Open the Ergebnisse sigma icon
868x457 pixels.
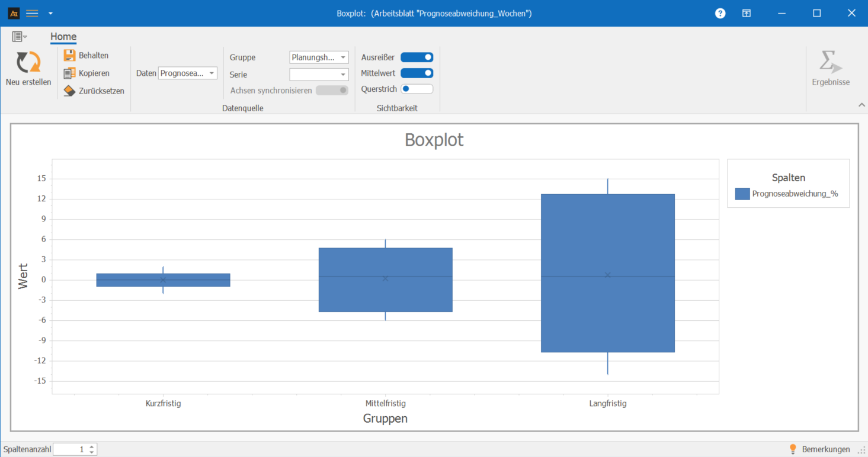[x=830, y=62]
